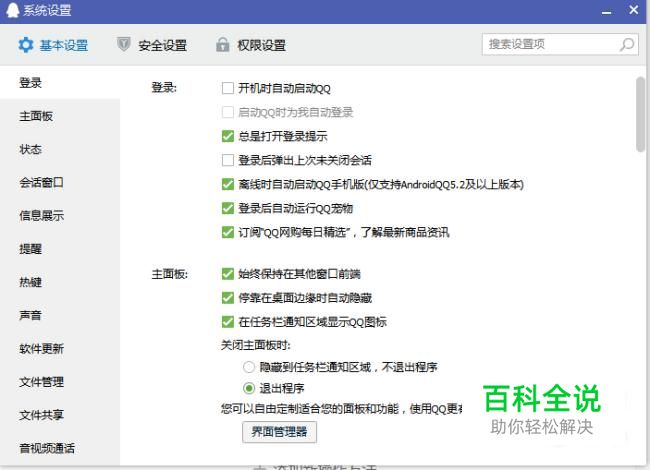Select the 退出程序 radio option
Image resolution: width=650 pixels, height=470 pixels.
249,388
